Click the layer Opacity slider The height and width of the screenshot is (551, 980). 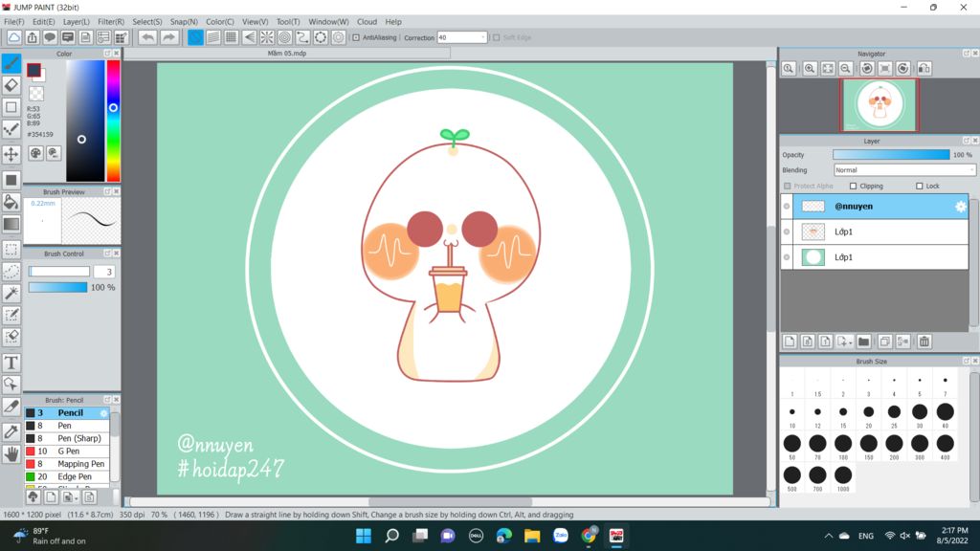891,154
